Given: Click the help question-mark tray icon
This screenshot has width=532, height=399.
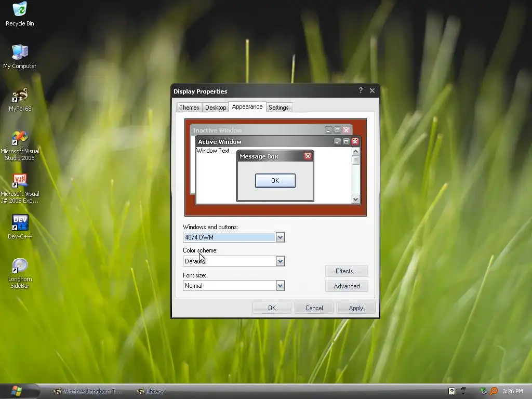Looking at the screenshot, I should 451,391.
